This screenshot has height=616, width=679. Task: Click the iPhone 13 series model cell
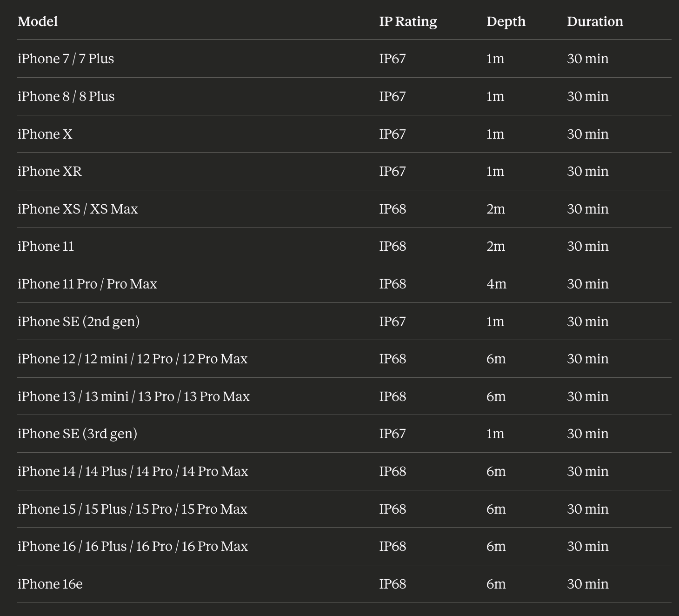tap(133, 396)
